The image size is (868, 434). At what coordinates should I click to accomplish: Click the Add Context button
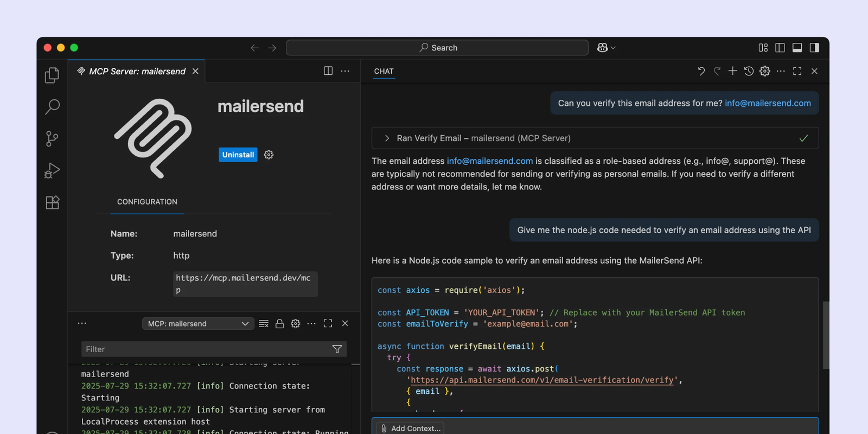pyautogui.click(x=411, y=428)
